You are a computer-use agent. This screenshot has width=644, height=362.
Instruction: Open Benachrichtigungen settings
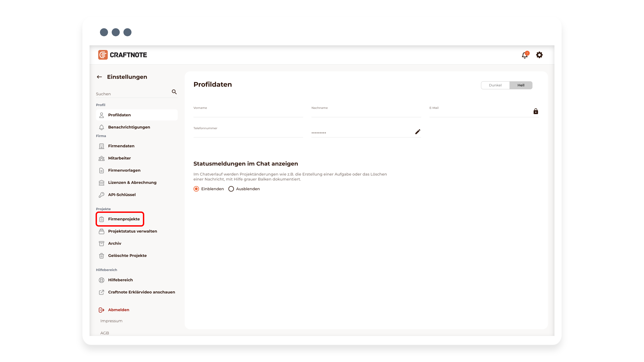129,127
